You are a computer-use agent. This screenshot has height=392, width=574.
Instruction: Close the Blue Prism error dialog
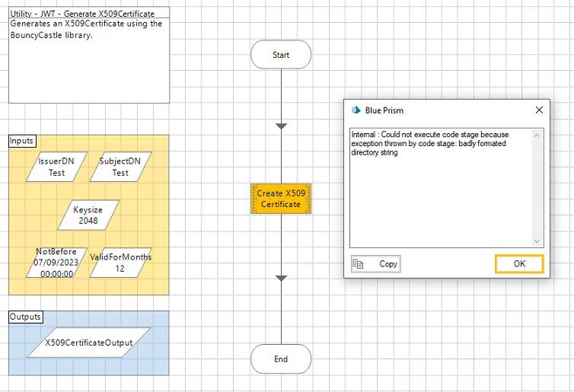click(539, 110)
